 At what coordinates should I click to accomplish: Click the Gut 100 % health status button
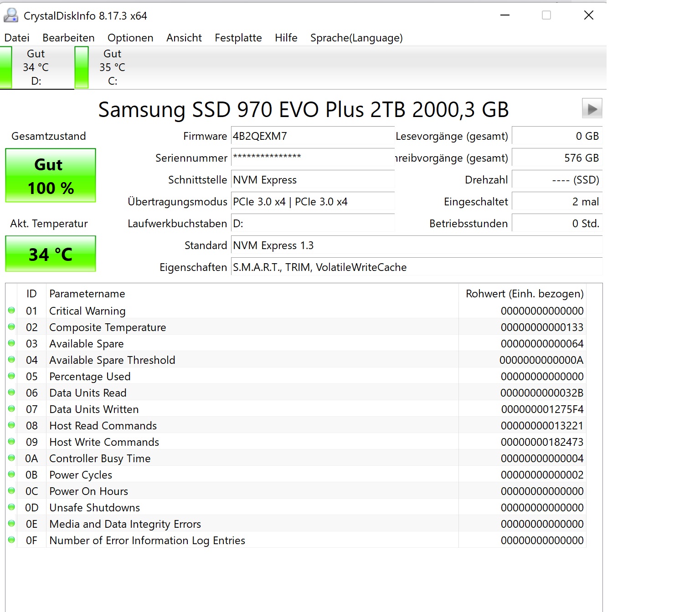click(x=51, y=175)
